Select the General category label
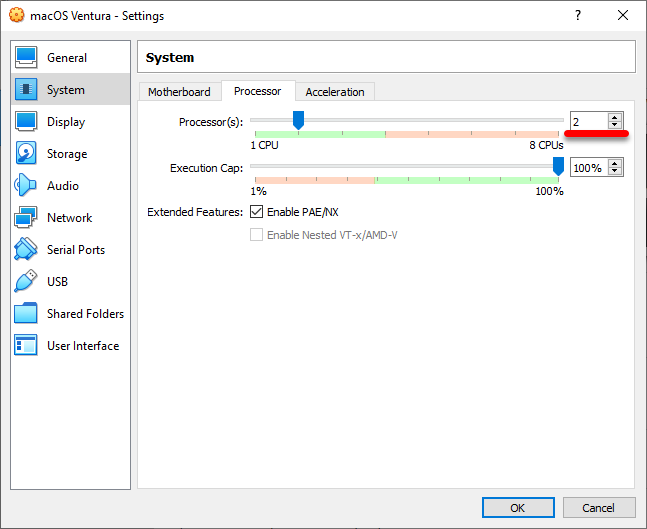Viewport: 647px width, 529px height. point(67,58)
